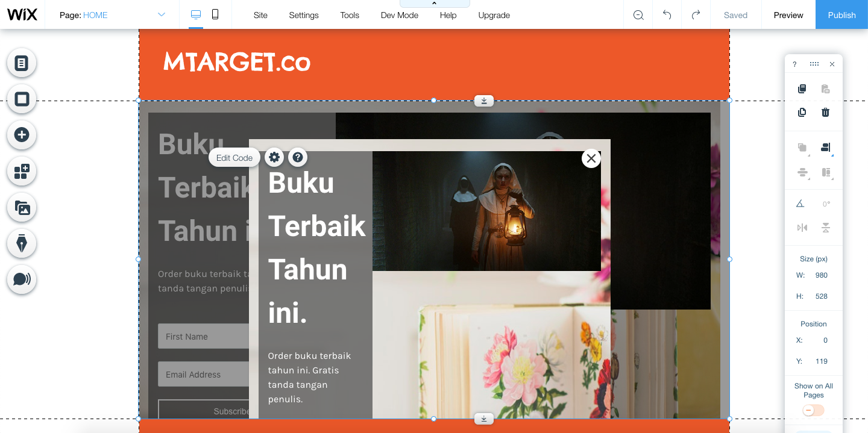Click the Saved status label
Image resolution: width=868 pixels, height=433 pixels.
[735, 15]
